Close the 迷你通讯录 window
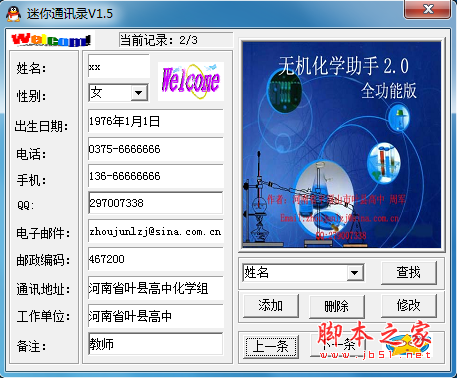This screenshot has height=378, width=457. pos(428,10)
